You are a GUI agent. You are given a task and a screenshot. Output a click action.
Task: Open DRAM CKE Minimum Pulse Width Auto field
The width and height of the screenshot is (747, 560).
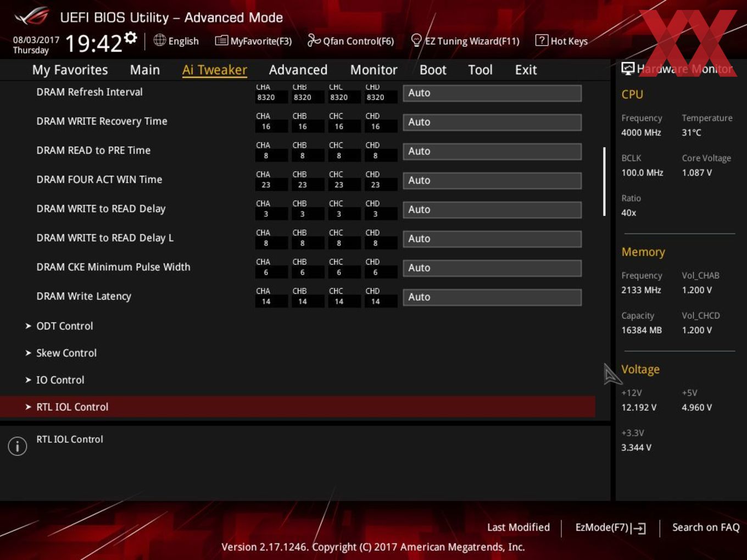pos(492,267)
